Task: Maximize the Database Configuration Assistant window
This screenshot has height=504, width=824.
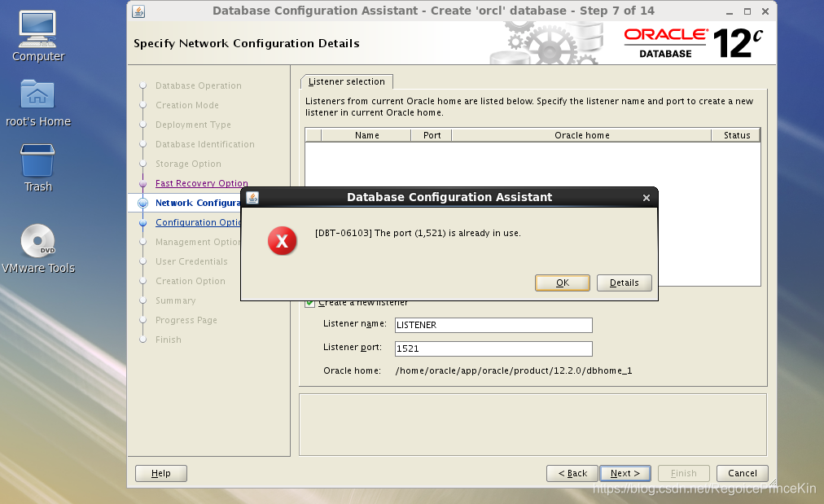Action: (747, 11)
